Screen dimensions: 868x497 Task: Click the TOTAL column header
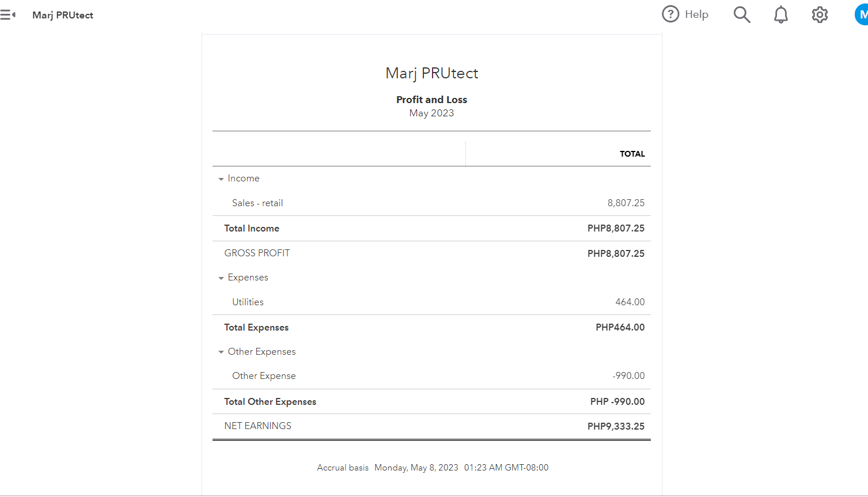click(632, 154)
